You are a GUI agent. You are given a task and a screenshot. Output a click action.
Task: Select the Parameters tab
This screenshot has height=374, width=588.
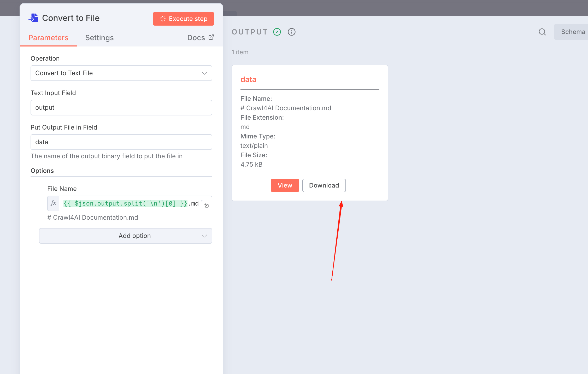coord(48,38)
